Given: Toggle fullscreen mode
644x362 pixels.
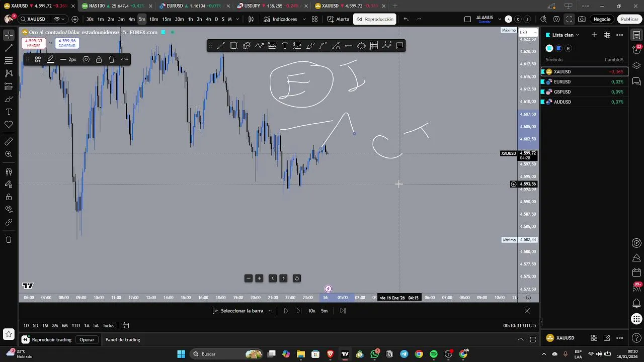Looking at the screenshot, I should (x=569, y=19).
